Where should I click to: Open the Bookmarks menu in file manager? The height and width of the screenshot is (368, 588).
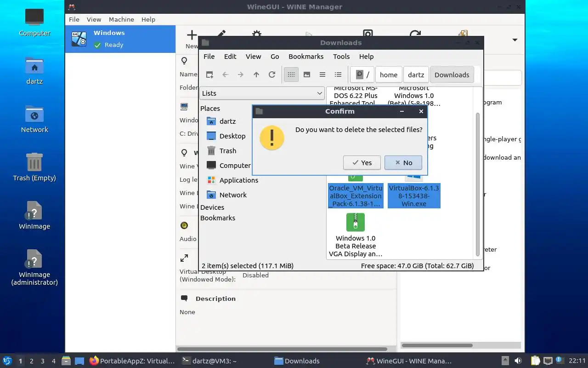point(306,57)
